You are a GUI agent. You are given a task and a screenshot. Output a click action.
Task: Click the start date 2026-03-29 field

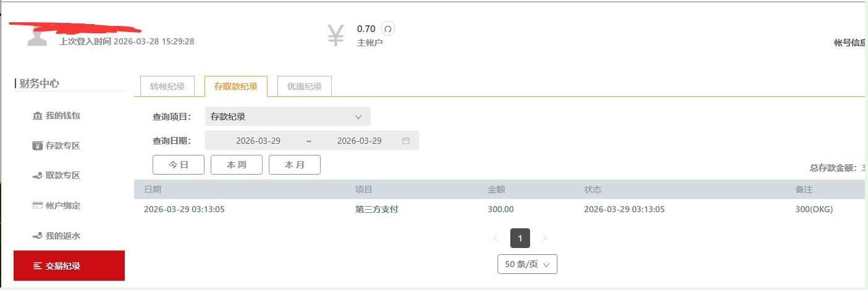pos(258,141)
